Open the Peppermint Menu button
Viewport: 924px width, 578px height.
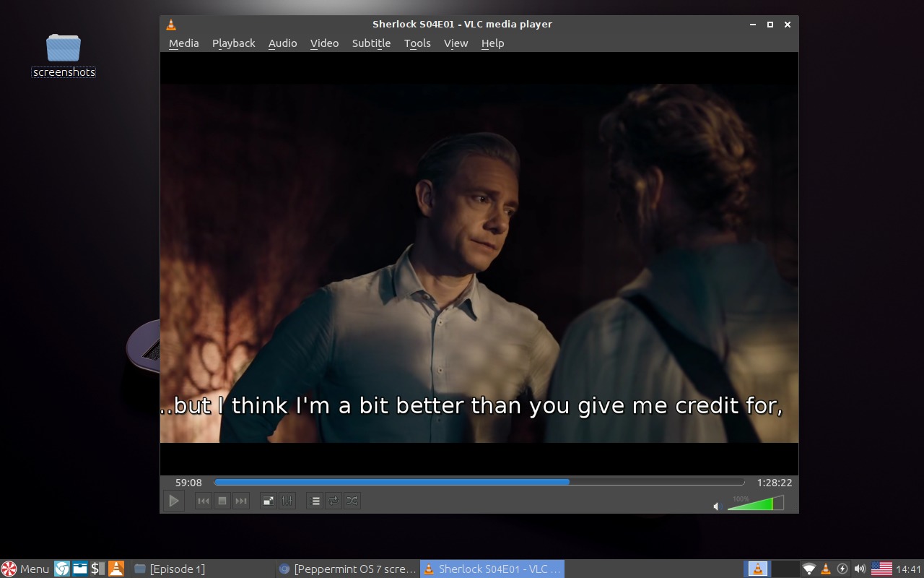click(25, 569)
